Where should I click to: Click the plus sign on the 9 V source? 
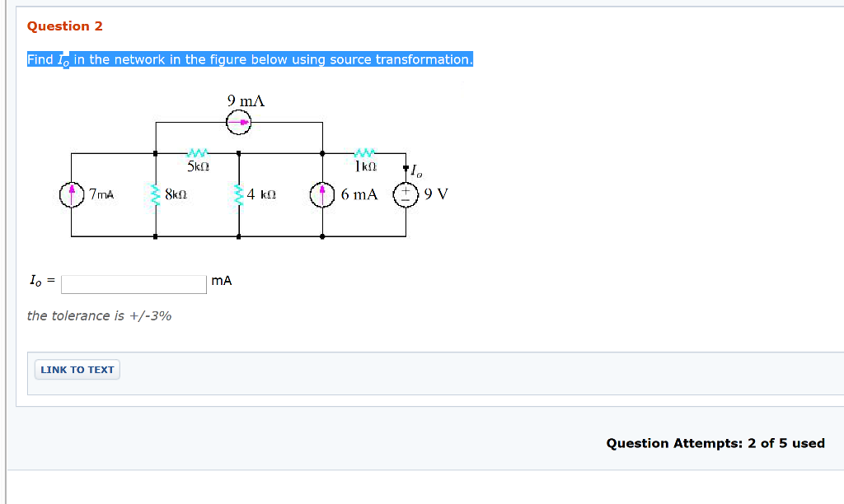click(406, 190)
